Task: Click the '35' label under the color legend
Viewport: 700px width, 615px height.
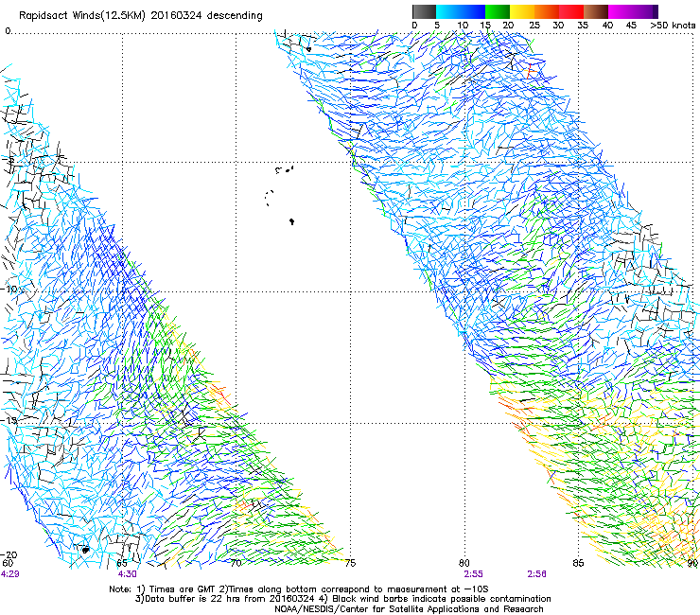Action: 583,26
